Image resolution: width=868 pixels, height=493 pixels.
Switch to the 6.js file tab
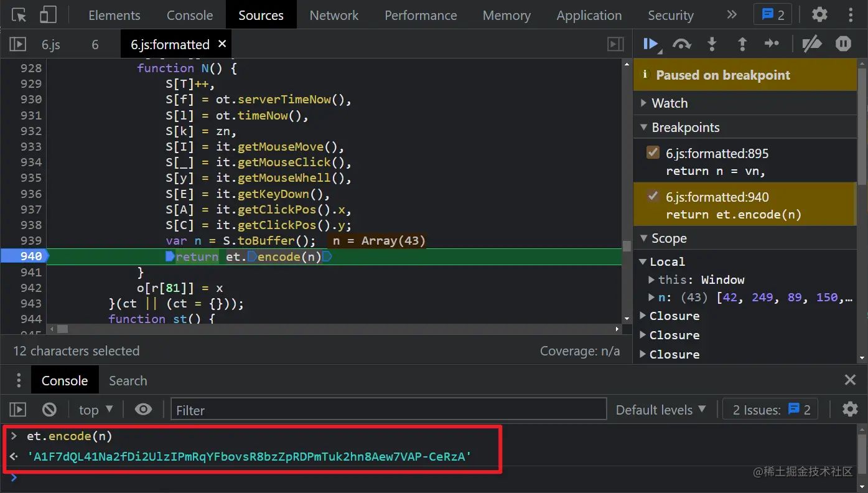pyautogui.click(x=51, y=44)
